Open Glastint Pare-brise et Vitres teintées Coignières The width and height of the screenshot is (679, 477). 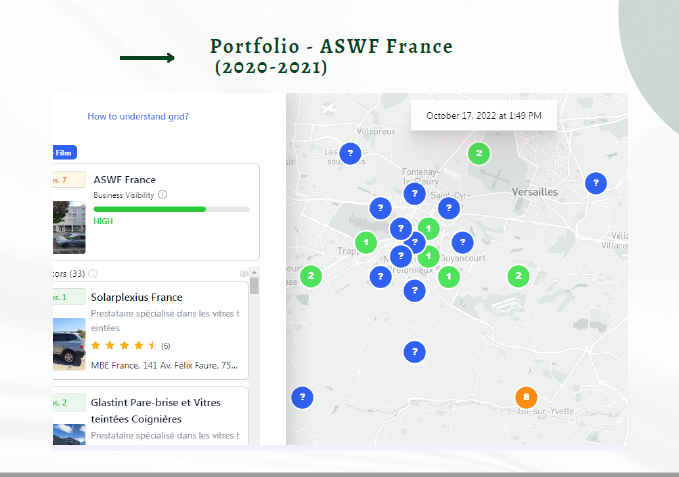coord(155,410)
